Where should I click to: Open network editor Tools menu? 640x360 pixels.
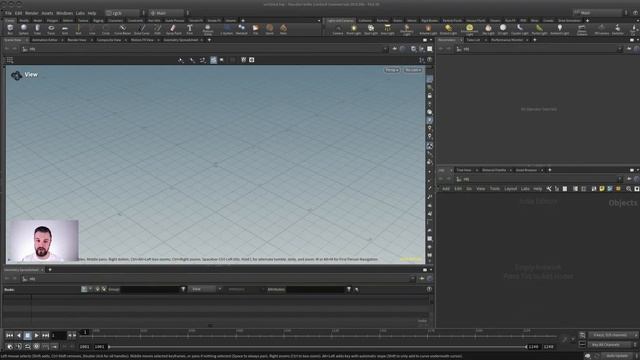coord(495,189)
